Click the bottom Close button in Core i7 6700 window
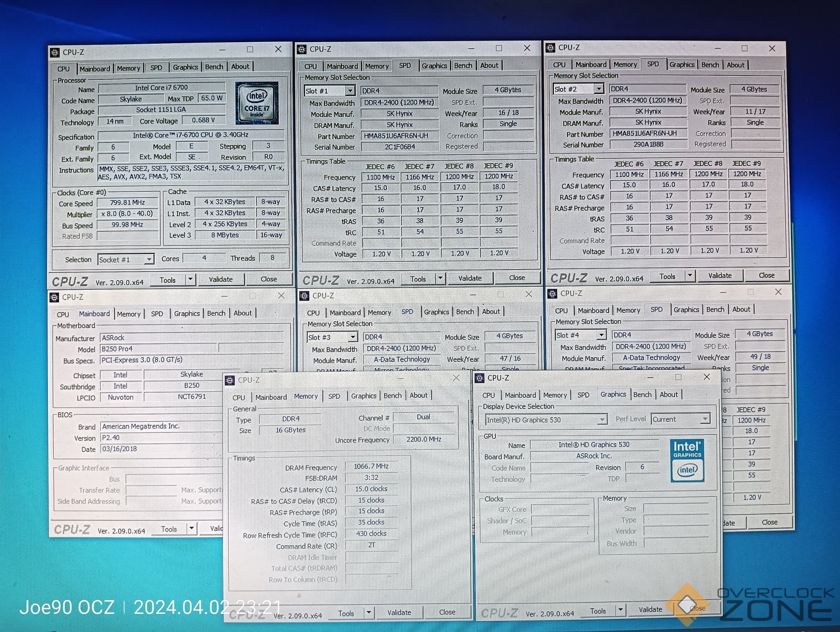The image size is (840, 632). click(269, 279)
